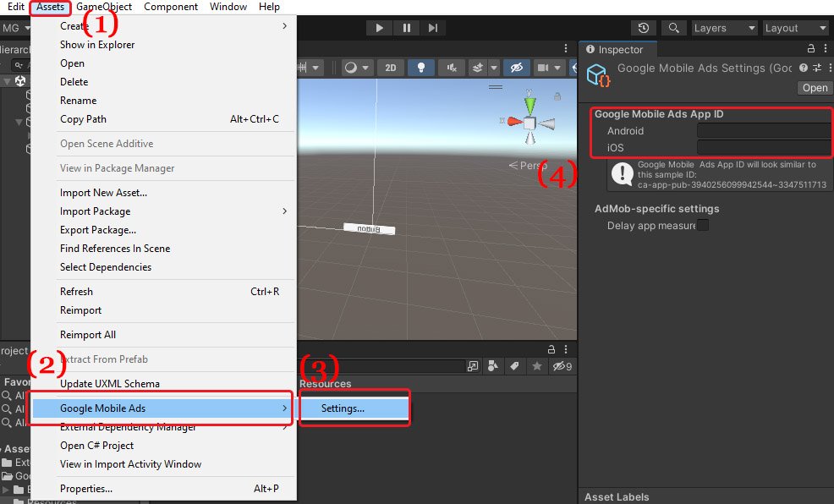This screenshot has width=834, height=504.
Task: Open the Layout dropdown
Action: pos(795,28)
